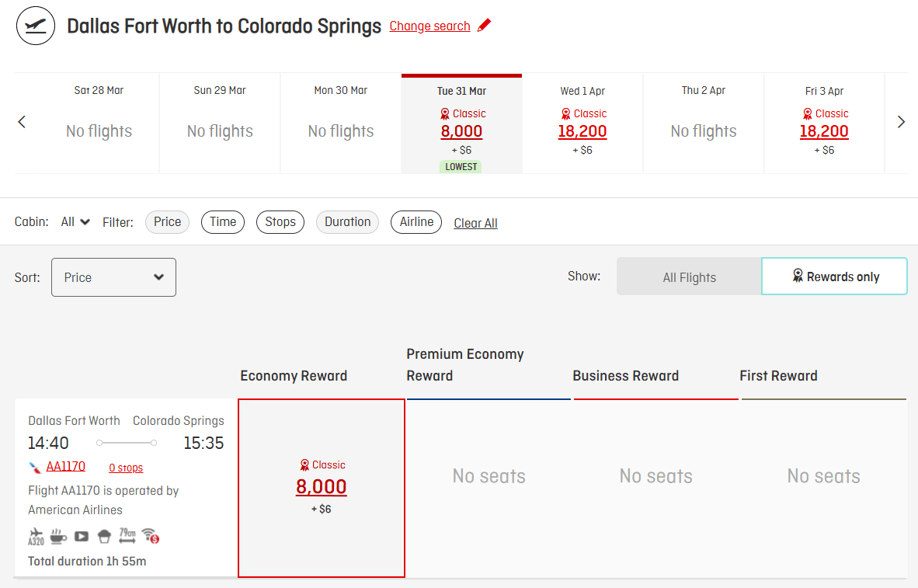This screenshot has width=918, height=588.
Task: Click the A320 aircraft type icon
Action: pyautogui.click(x=36, y=536)
